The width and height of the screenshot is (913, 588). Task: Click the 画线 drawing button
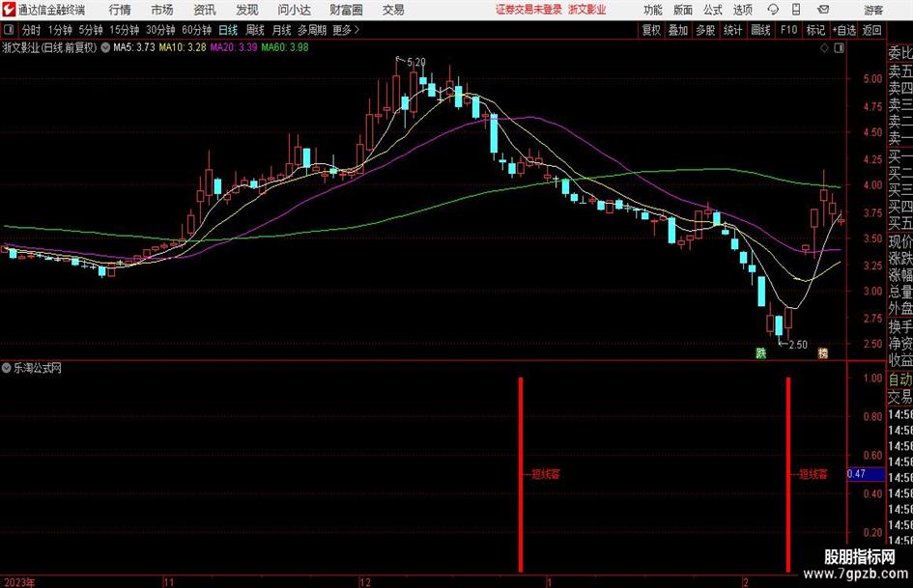760,30
